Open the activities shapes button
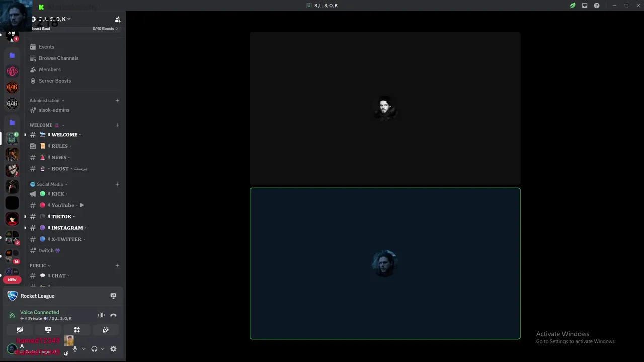This screenshot has height=362, width=644. (77, 330)
